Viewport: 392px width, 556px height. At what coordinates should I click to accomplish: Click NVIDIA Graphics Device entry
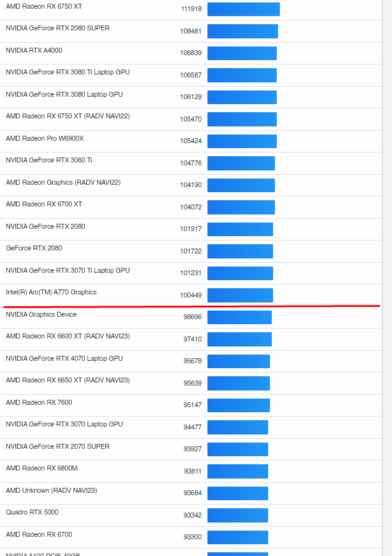coord(41,314)
